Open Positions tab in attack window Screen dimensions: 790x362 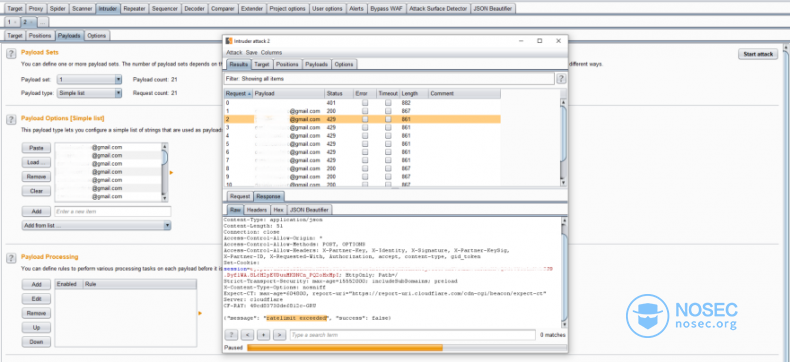(287, 64)
